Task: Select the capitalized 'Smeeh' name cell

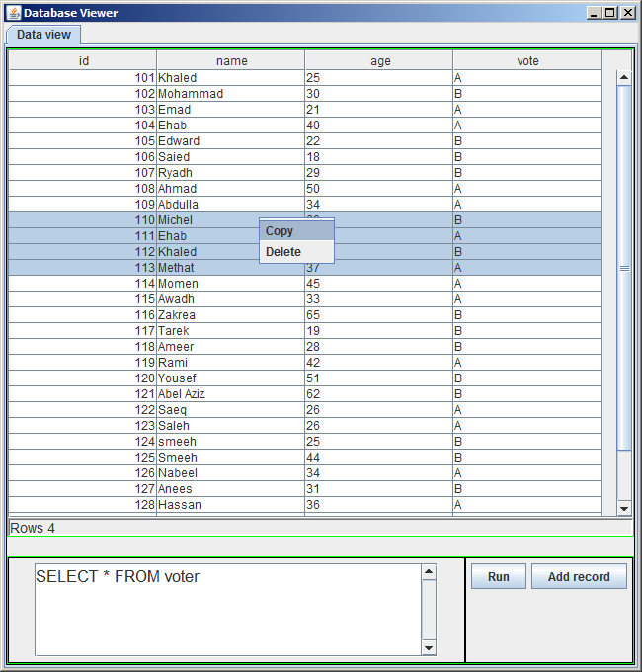Action: click(231, 458)
